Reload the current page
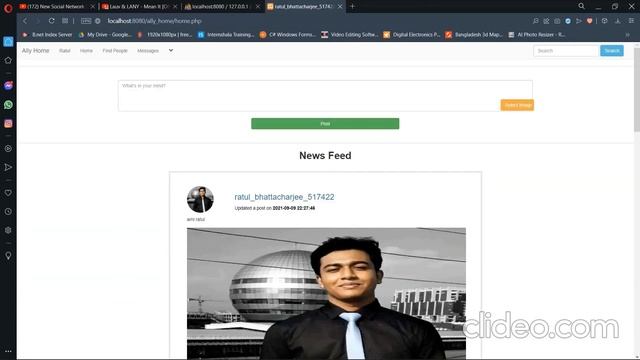640x360 pixels. tap(51, 21)
